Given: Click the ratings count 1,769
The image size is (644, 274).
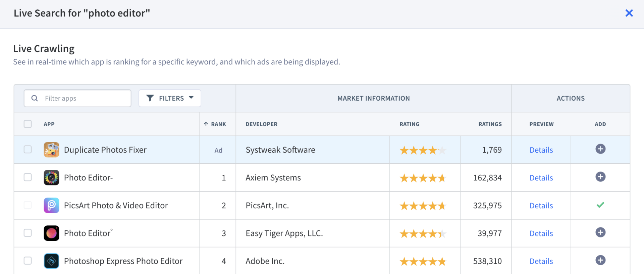Looking at the screenshot, I should [x=492, y=150].
